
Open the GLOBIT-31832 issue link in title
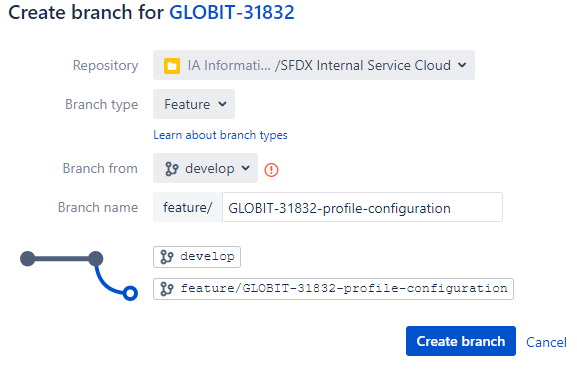(x=231, y=12)
